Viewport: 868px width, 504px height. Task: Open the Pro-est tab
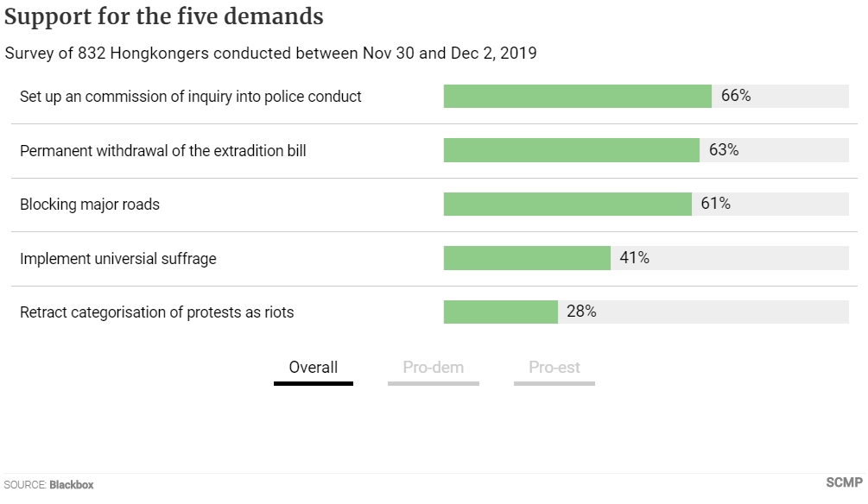point(554,369)
